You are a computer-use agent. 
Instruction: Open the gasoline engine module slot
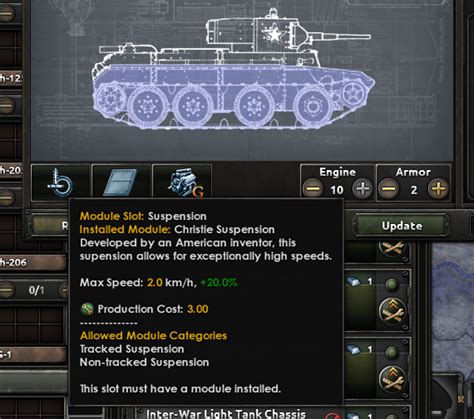182,182
